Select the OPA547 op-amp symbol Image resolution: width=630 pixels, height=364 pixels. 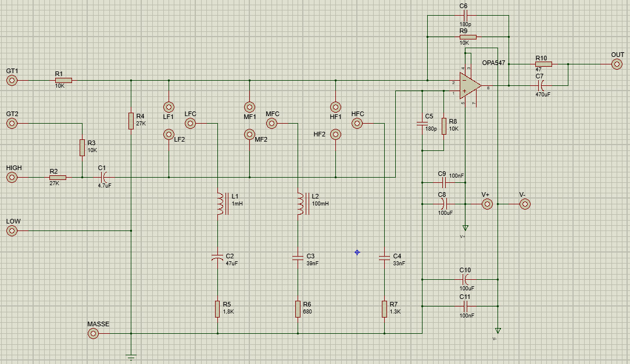coord(470,86)
